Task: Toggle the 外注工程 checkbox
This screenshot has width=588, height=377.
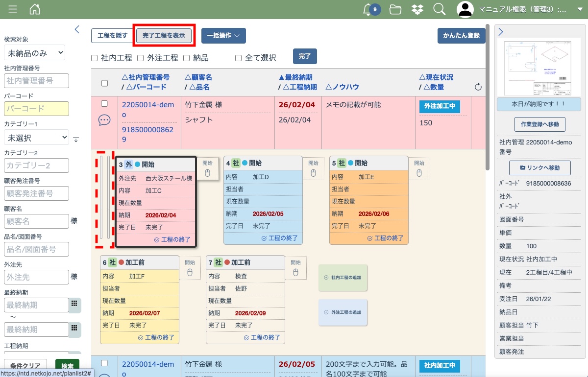Action: tap(140, 58)
